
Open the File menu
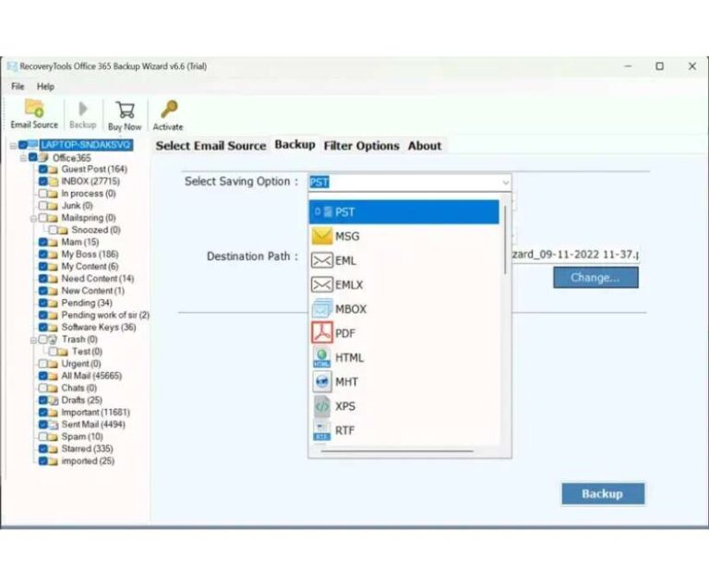[x=18, y=87]
